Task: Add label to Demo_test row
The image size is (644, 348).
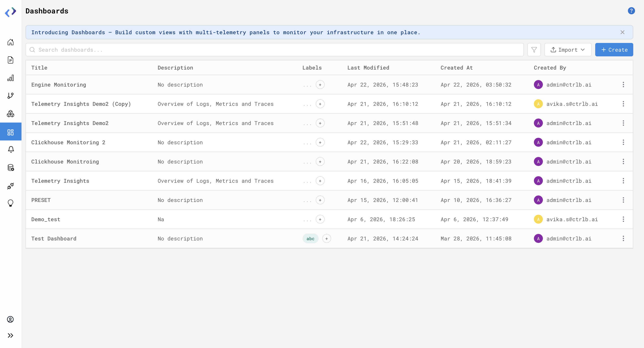Action: [320, 219]
